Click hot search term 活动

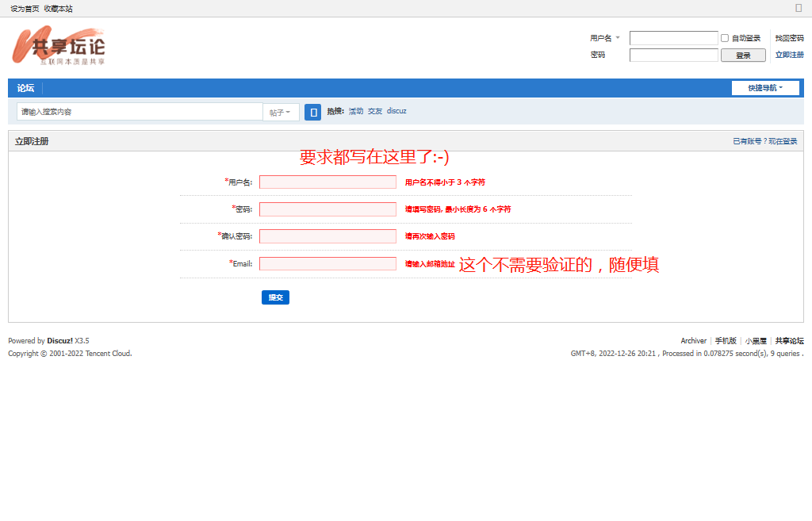[x=356, y=111]
